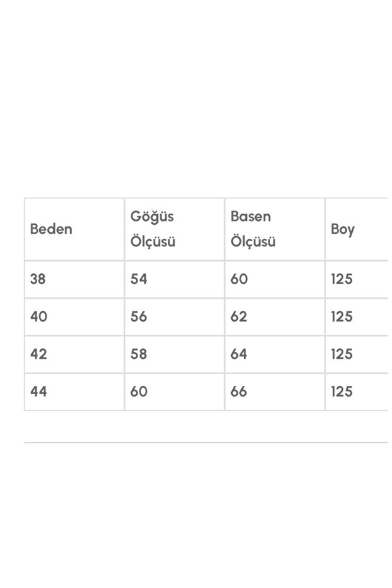Select chest value 56 for size 40
This screenshot has width=392, height=588.
(139, 316)
